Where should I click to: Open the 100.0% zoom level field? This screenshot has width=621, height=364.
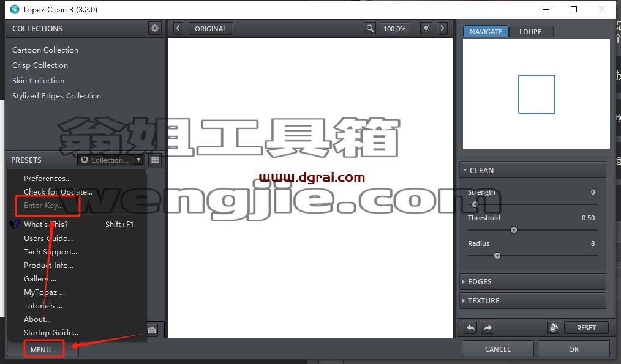(394, 29)
